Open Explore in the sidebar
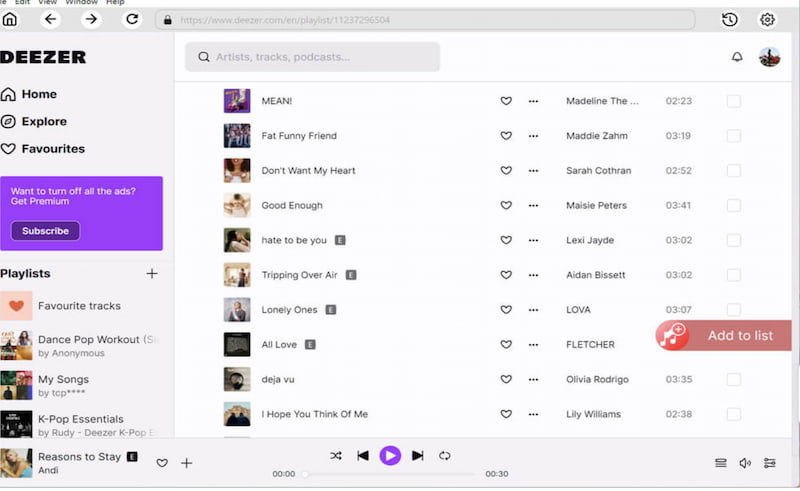The width and height of the screenshot is (800, 491). point(34,121)
